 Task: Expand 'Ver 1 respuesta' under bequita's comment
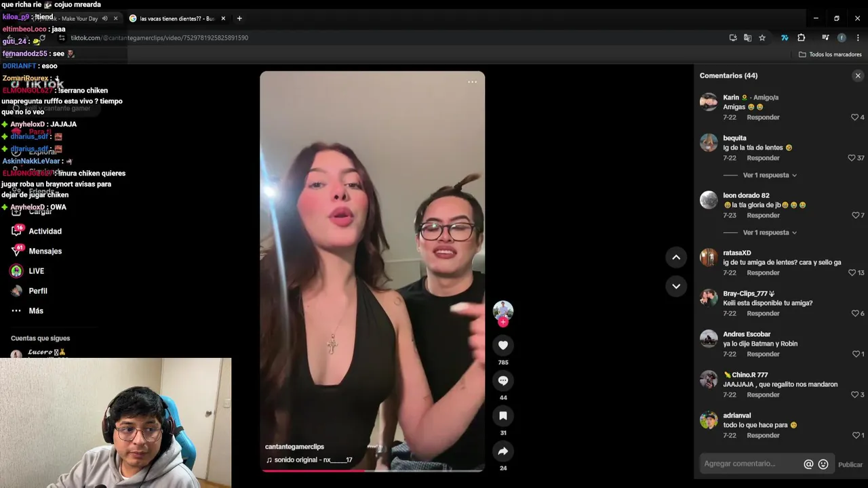770,175
